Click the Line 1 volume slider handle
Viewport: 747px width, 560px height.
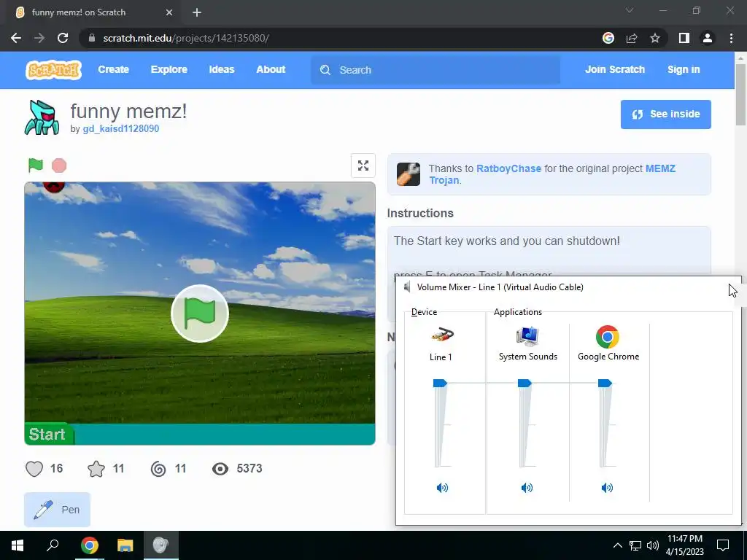click(x=440, y=383)
